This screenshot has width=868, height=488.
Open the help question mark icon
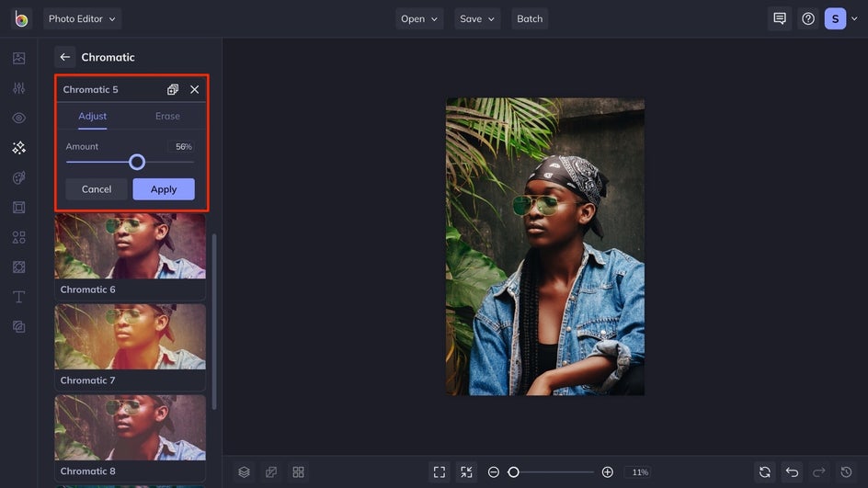[808, 18]
